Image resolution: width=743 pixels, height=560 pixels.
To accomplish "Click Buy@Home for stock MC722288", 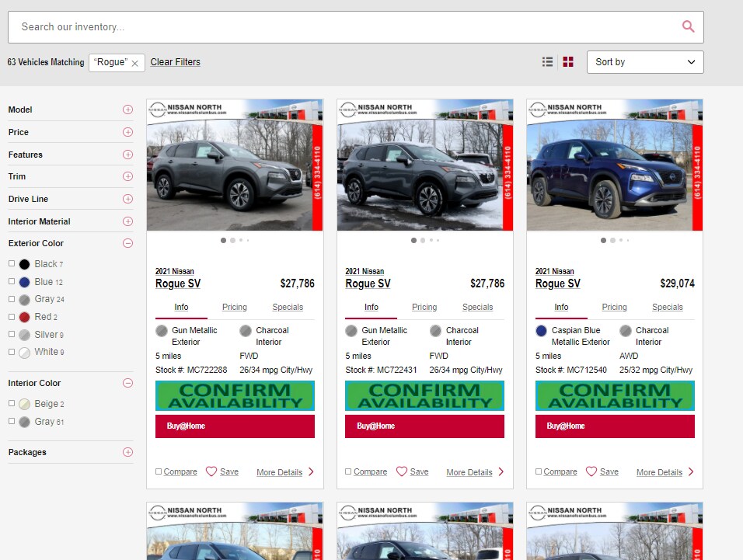I will pos(235,426).
